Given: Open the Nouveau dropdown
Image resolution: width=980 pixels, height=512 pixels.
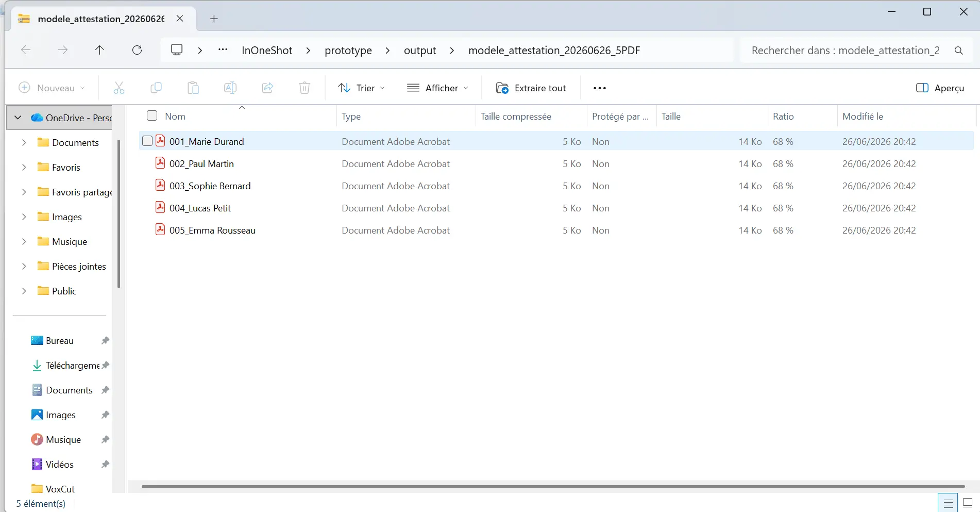Looking at the screenshot, I should (52, 88).
